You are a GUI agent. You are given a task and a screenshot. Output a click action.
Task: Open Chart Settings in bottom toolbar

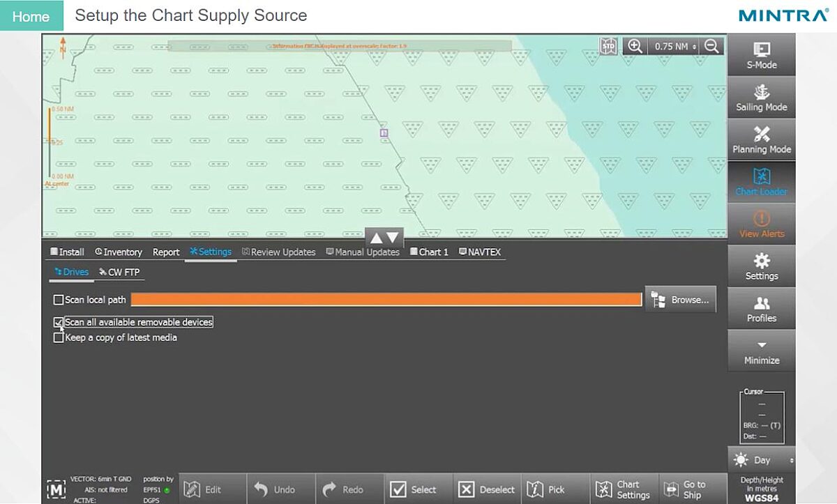tap(624, 489)
